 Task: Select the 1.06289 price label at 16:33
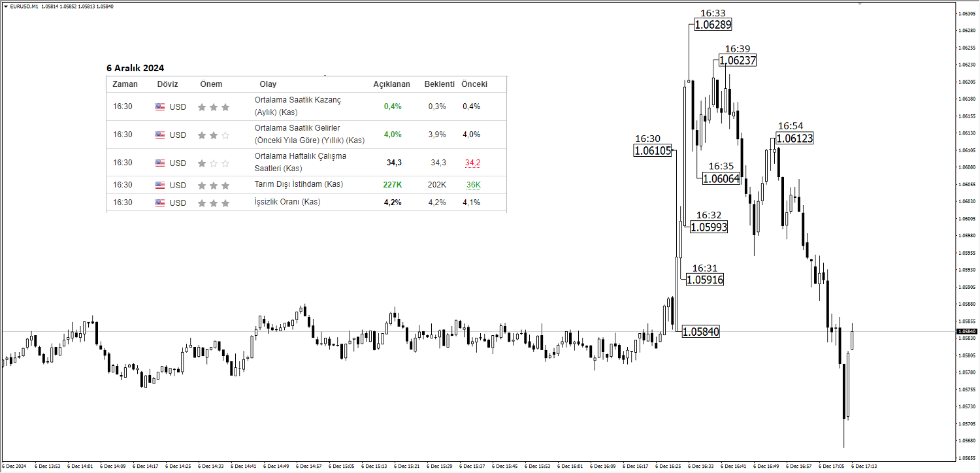(x=713, y=25)
